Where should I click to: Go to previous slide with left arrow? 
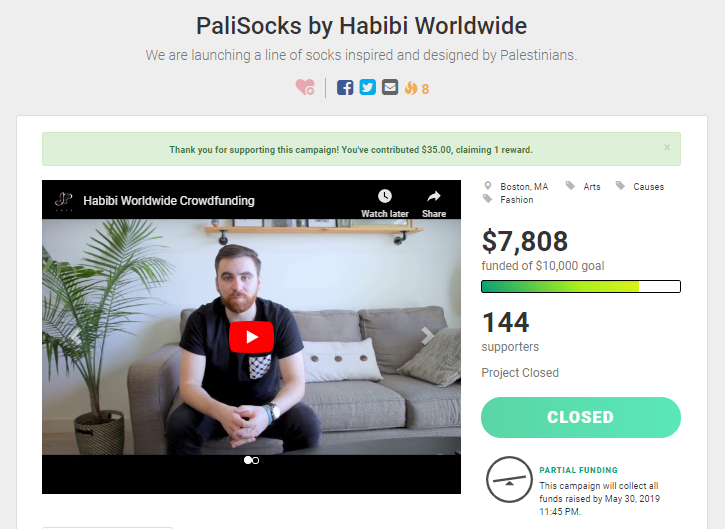[x=75, y=336]
